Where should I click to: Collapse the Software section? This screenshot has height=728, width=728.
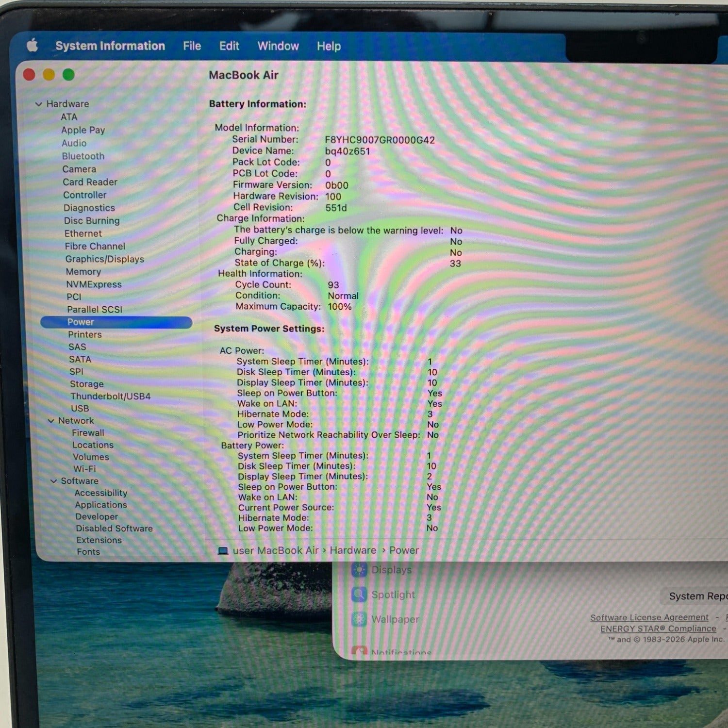coord(54,481)
